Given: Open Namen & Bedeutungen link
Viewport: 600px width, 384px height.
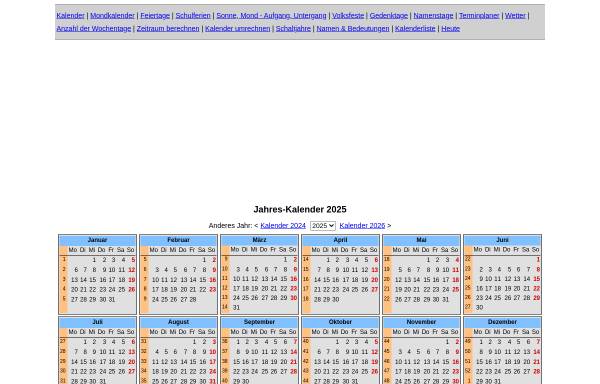Looking at the screenshot, I should click(353, 29).
